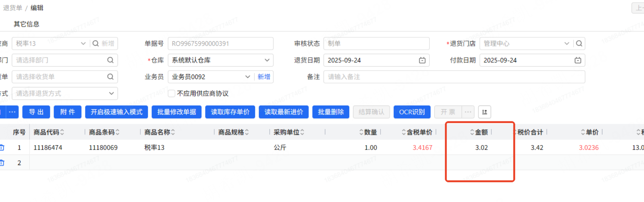644x202 pixels.
Task: Open the payment date calendar icon
Action: 578,60
